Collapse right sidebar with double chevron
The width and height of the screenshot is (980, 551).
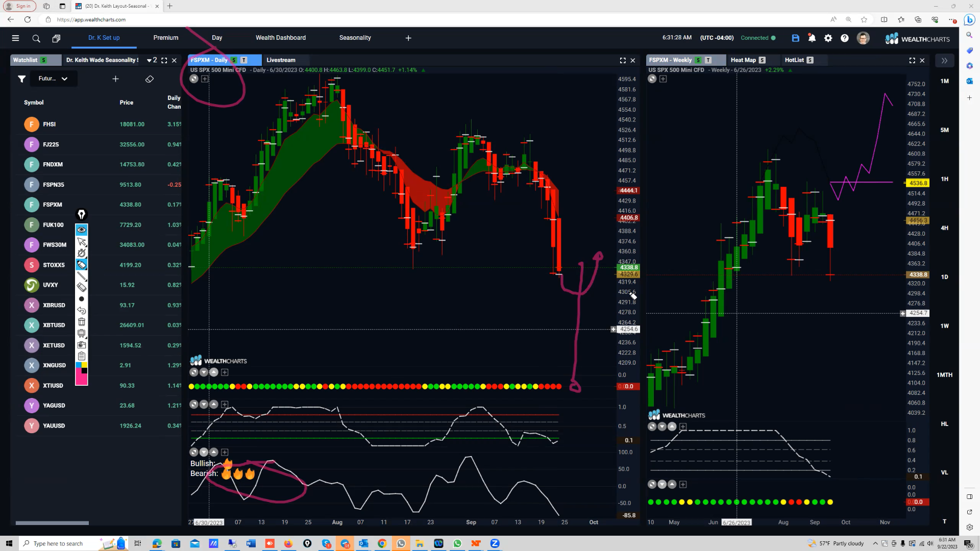point(944,60)
